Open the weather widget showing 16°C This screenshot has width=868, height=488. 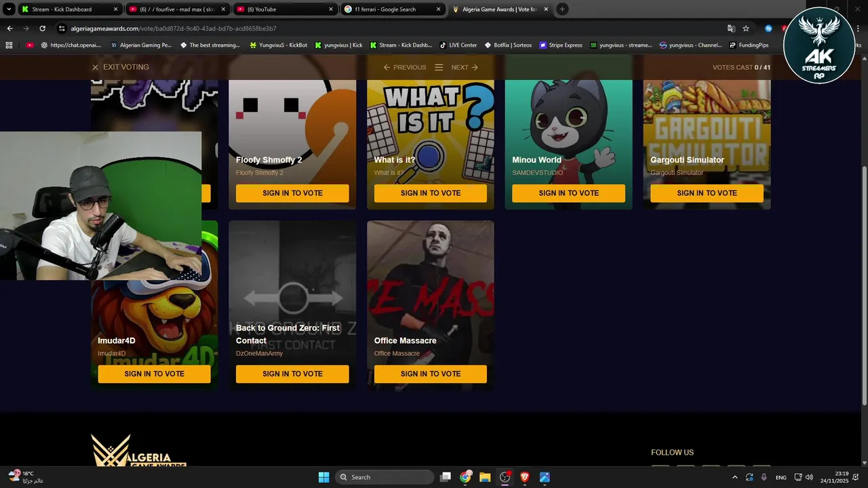[x=27, y=477]
